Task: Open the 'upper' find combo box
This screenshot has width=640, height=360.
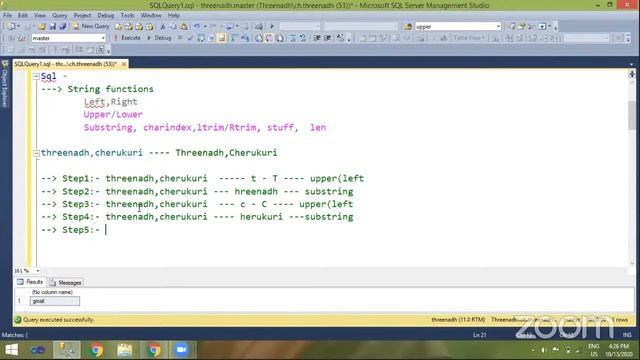Action: (458, 27)
